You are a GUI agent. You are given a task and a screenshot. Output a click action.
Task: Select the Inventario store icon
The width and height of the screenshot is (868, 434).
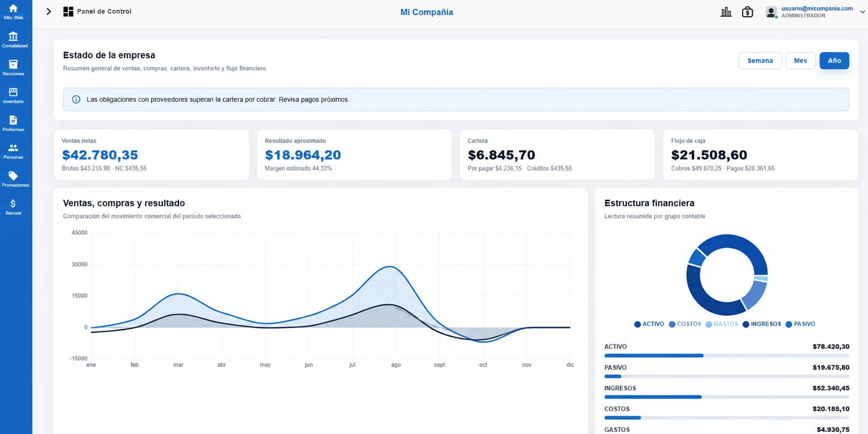point(13,92)
